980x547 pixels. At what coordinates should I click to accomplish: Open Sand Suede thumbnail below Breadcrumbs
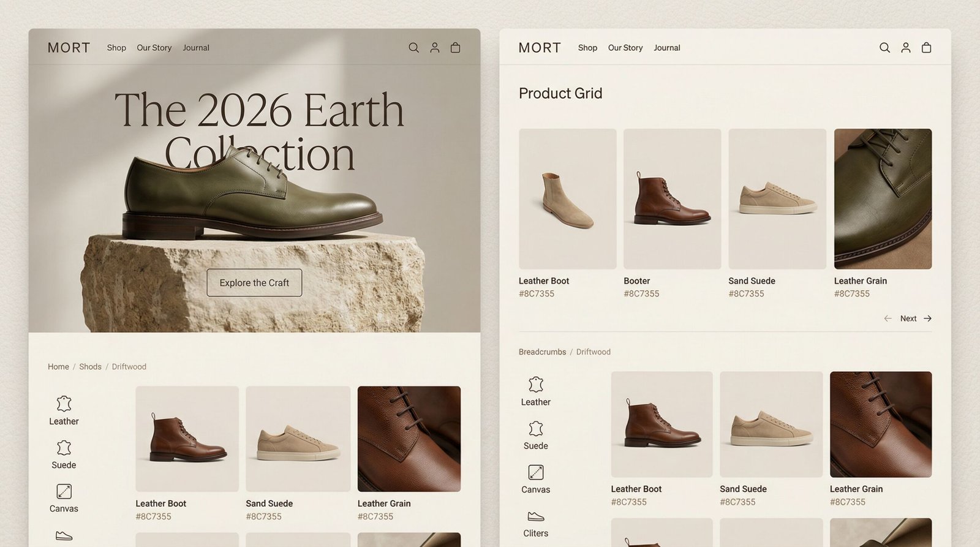click(x=771, y=424)
